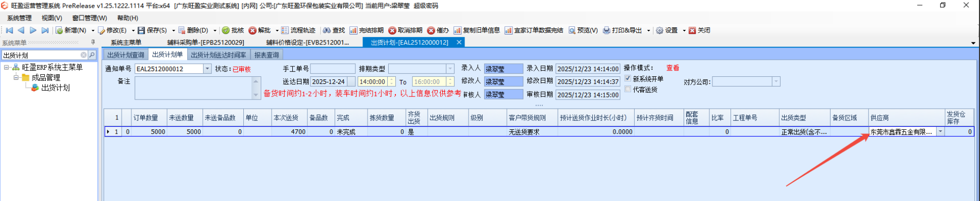The image size is (980, 201).
Task: Open 报表查询 sub-tab
Action: [267, 55]
